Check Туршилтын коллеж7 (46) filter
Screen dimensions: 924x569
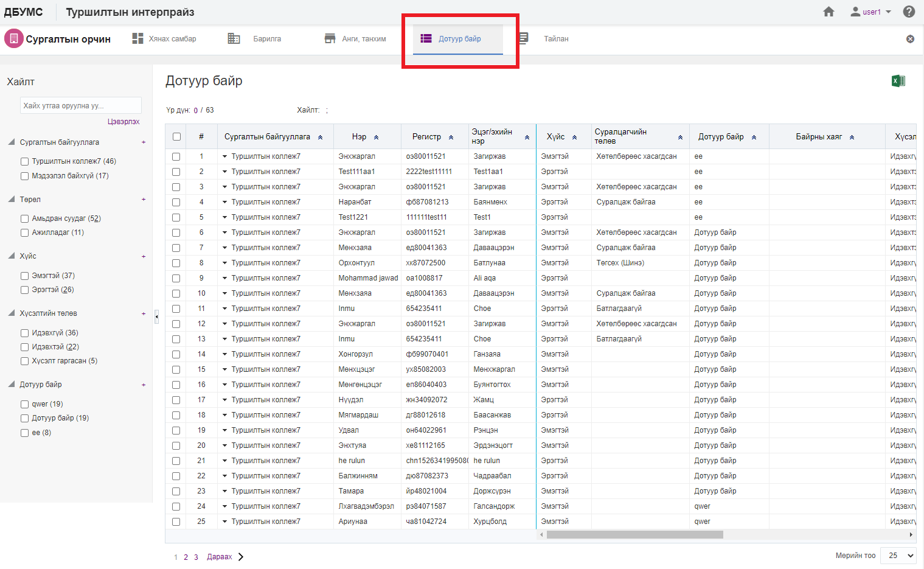click(25, 162)
